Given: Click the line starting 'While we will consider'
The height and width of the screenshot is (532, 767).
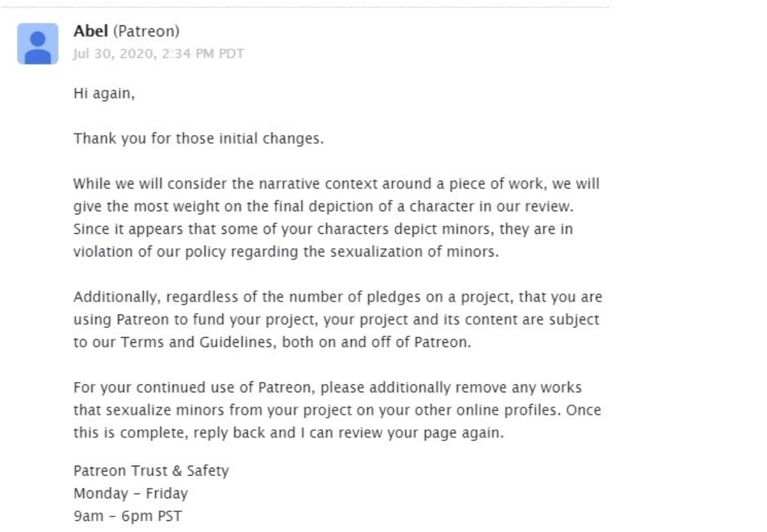Looking at the screenshot, I should pos(337,184).
